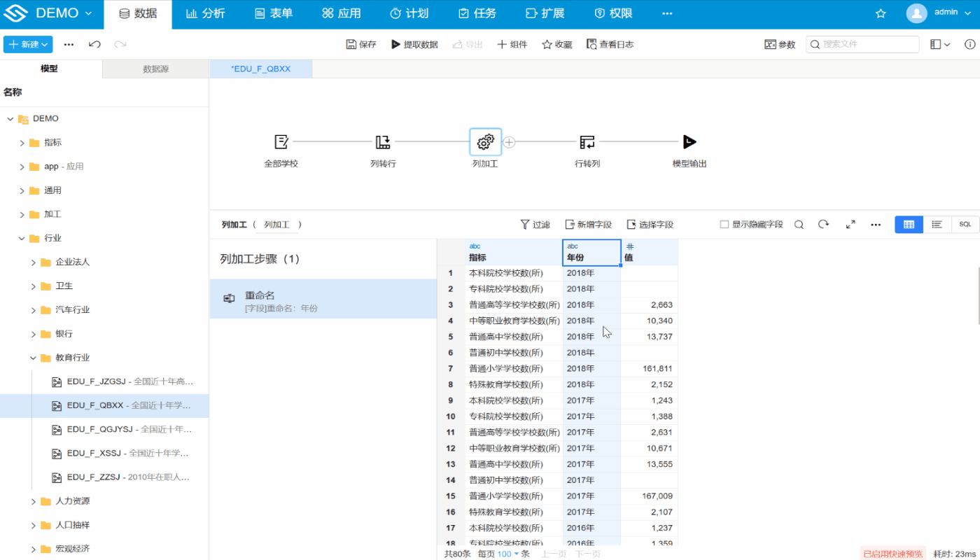Open the 新建 dropdown menu
The image size is (980, 560).
tap(27, 43)
